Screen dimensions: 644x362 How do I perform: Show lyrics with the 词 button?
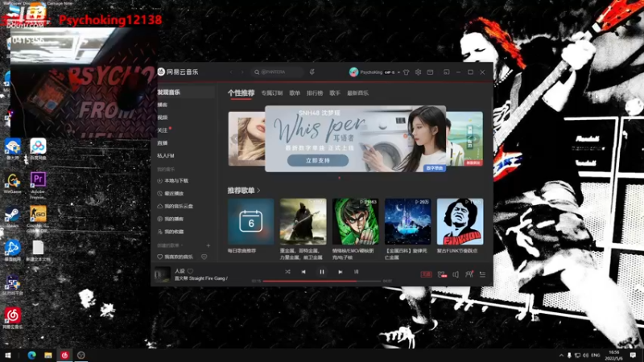coord(356,272)
